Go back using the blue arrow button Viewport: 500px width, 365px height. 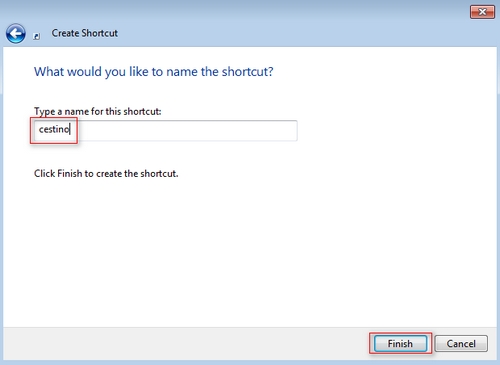[x=15, y=34]
